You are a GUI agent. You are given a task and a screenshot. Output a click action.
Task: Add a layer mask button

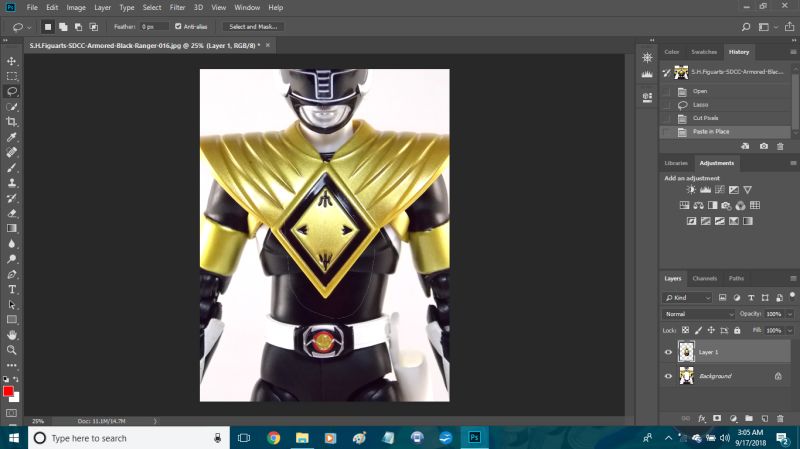tap(717, 418)
